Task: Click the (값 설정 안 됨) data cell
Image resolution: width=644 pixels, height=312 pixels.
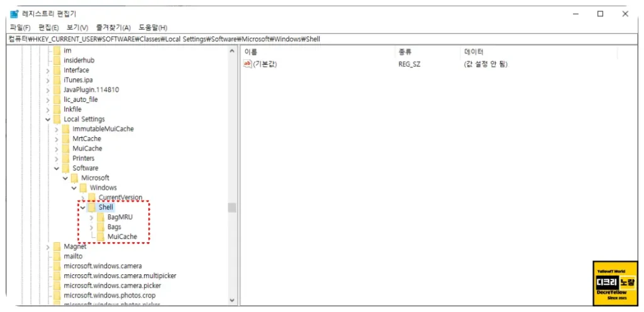Action: point(486,64)
